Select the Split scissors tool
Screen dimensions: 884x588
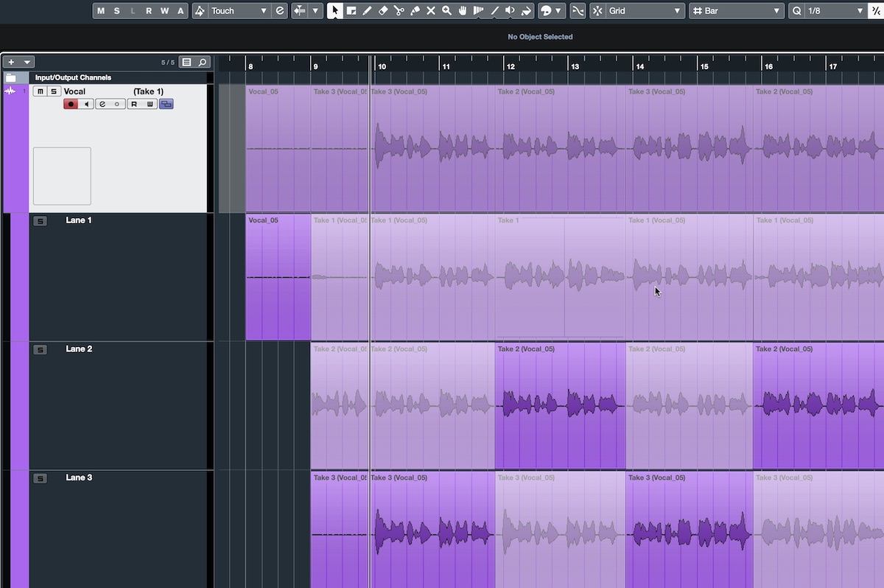399,11
